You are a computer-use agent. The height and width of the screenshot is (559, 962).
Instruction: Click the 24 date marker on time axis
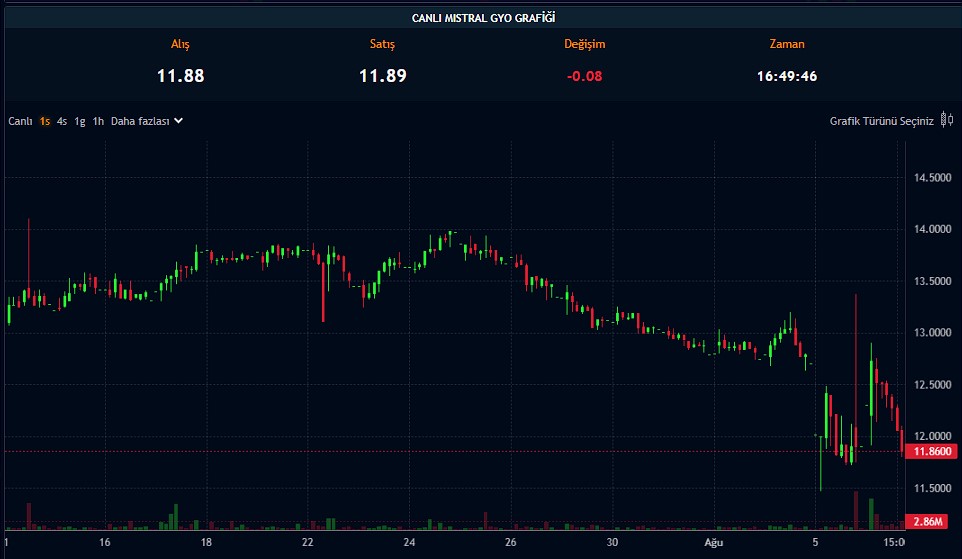click(410, 544)
